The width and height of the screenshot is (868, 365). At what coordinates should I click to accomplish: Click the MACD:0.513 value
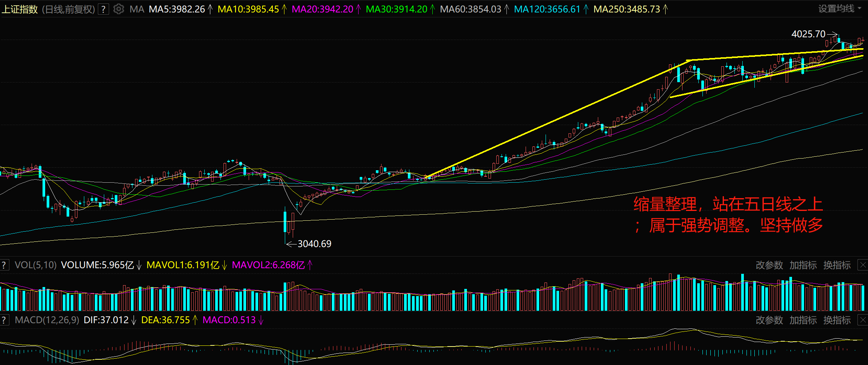229,320
